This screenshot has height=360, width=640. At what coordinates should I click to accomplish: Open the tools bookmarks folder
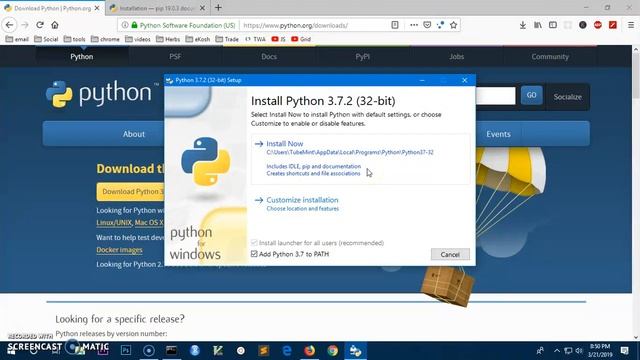click(74, 39)
